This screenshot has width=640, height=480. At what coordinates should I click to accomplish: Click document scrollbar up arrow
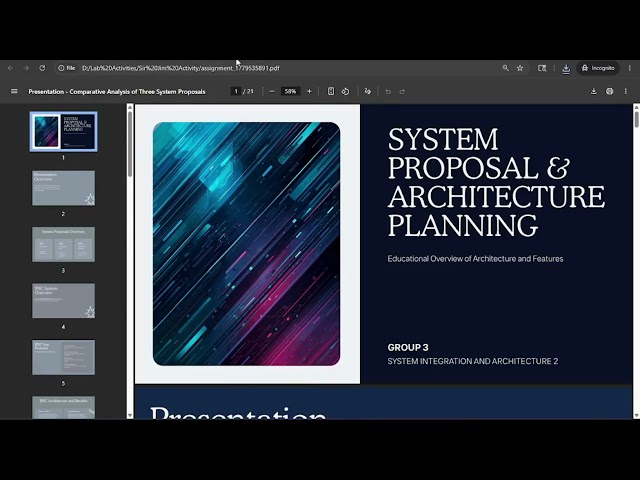[x=636, y=107]
